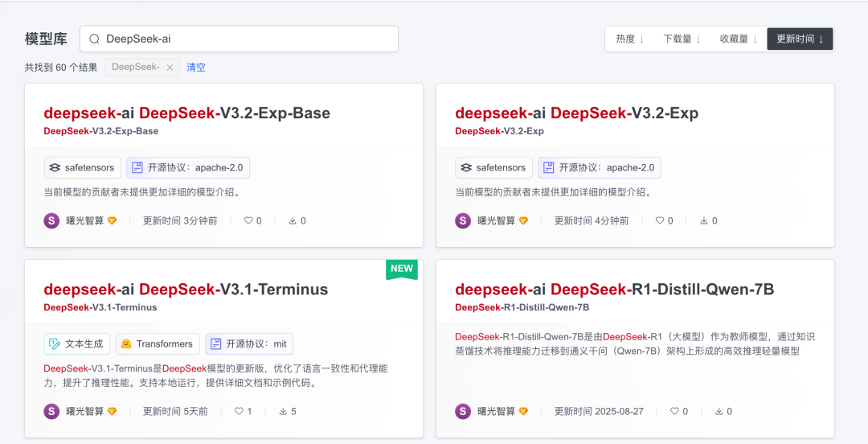The width and height of the screenshot is (868, 444).
Task: Click heart icon on DeepSeek-R1-Distill-Qwen-7B card
Action: coord(674,411)
